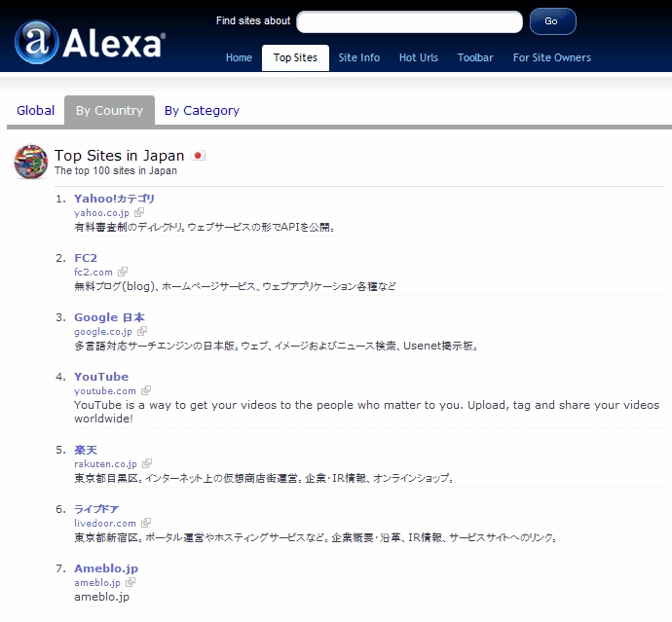The width and height of the screenshot is (672, 622).
Task: Open external link icon beside google.co.jp
Action: click(x=142, y=331)
